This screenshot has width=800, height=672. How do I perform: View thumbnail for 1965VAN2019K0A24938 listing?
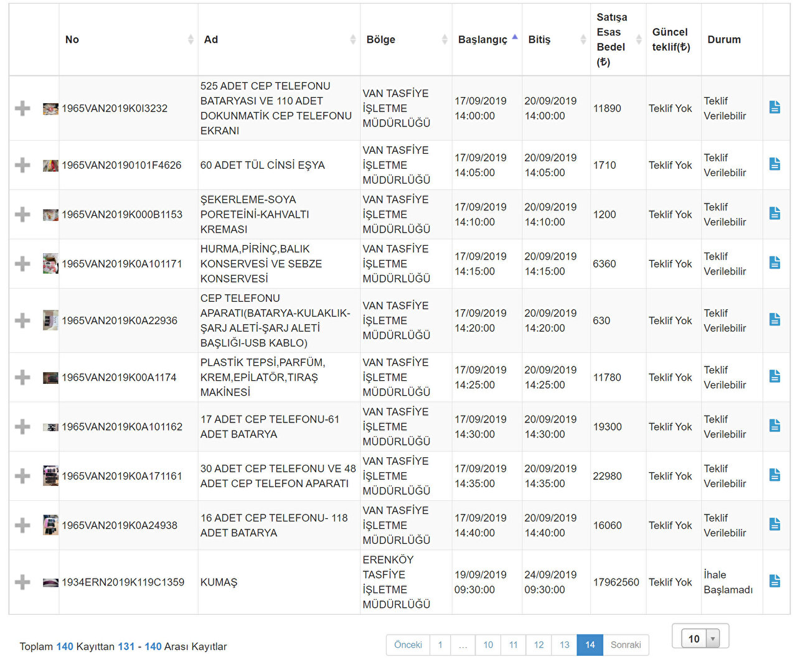(x=50, y=525)
